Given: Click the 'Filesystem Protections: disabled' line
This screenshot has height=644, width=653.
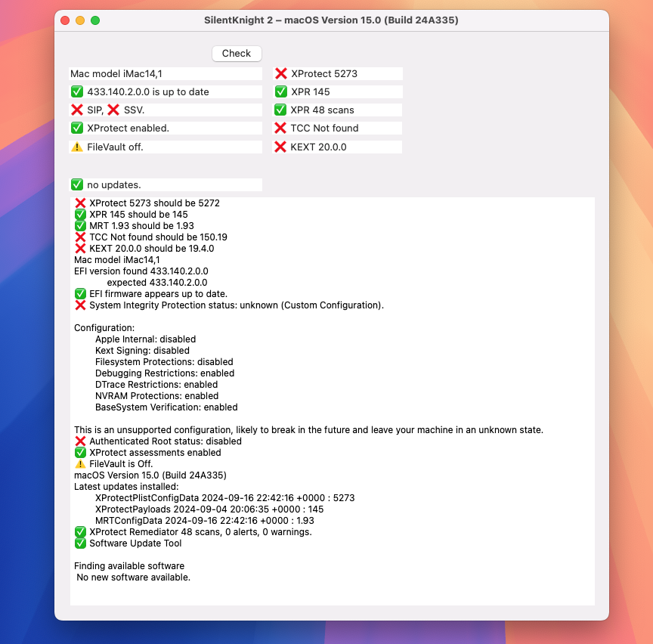Looking at the screenshot, I should coord(164,361).
